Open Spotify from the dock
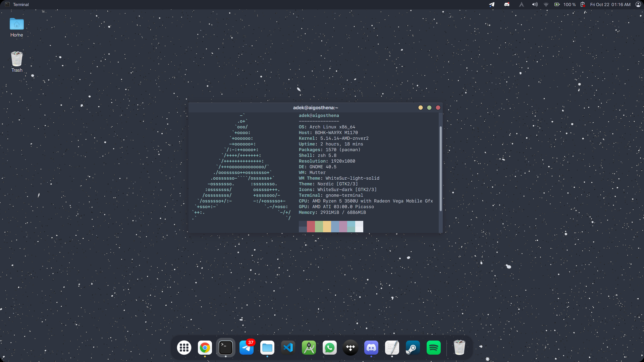The width and height of the screenshot is (644, 362). click(433, 348)
